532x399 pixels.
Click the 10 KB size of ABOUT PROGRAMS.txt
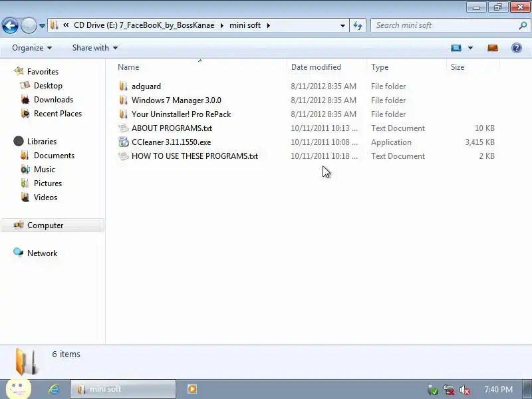(x=485, y=128)
